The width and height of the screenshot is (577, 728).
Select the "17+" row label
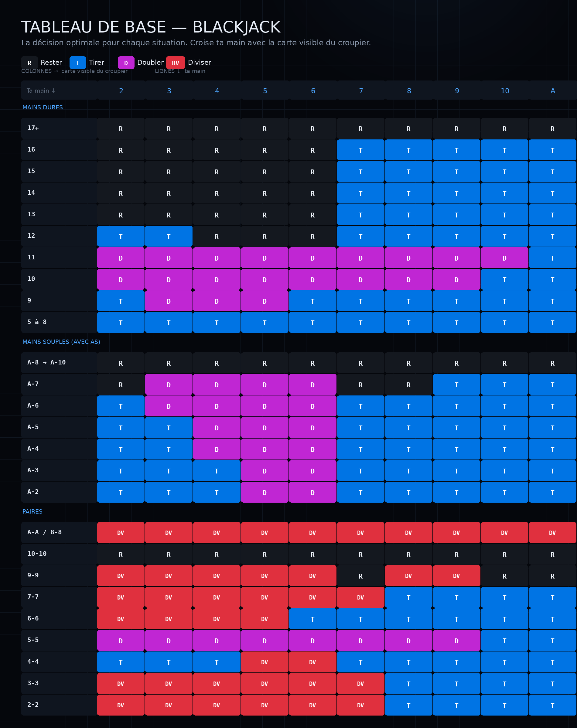59,128
